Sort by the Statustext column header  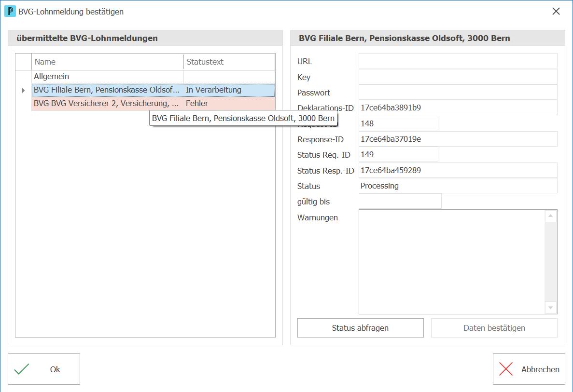tap(229, 62)
